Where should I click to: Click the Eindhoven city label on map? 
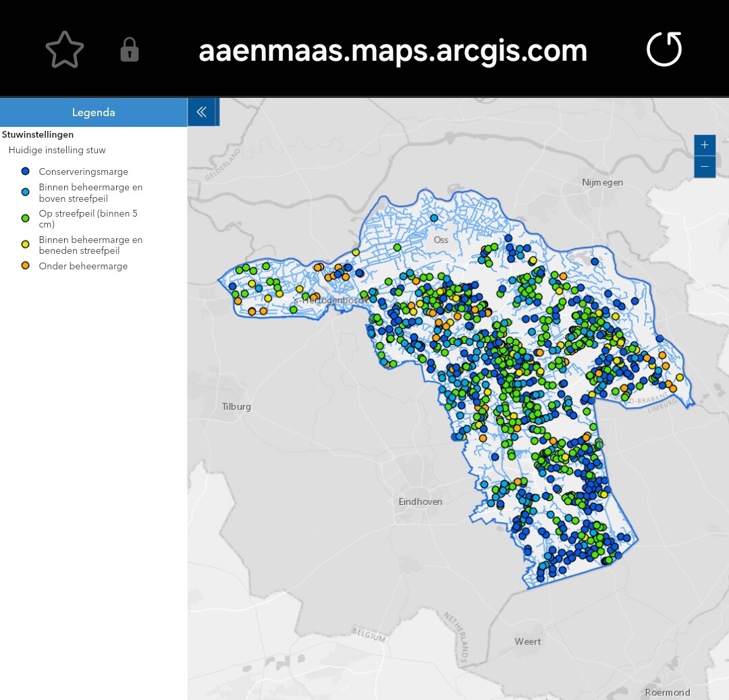420,502
